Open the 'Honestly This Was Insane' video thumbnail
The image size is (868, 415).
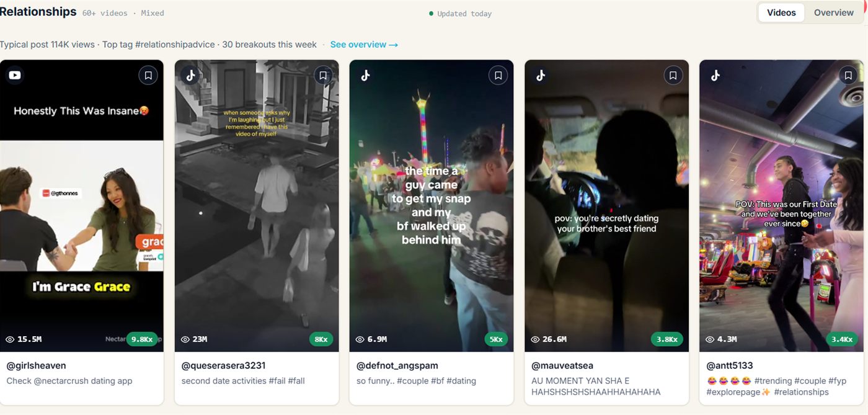82,205
